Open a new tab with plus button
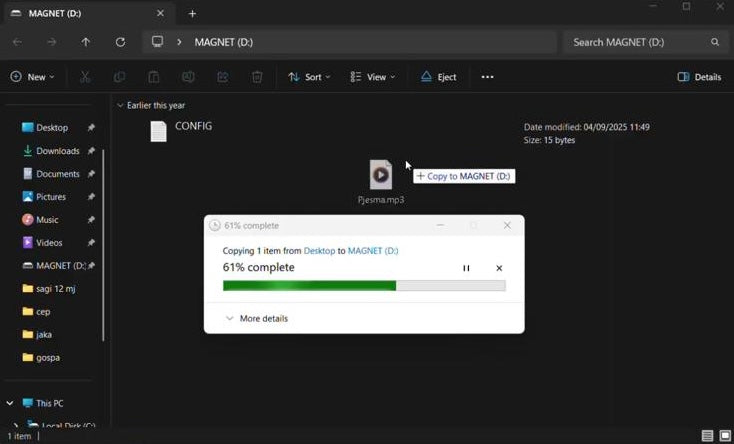 tap(192, 14)
